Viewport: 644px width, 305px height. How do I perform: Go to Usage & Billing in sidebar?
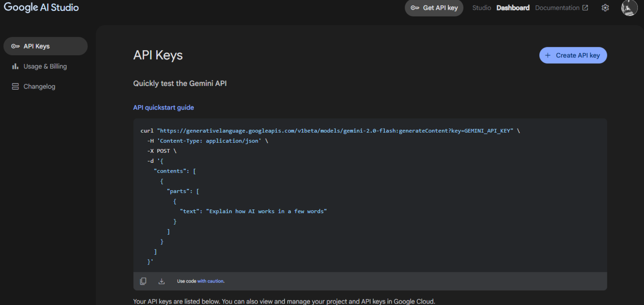45,66
